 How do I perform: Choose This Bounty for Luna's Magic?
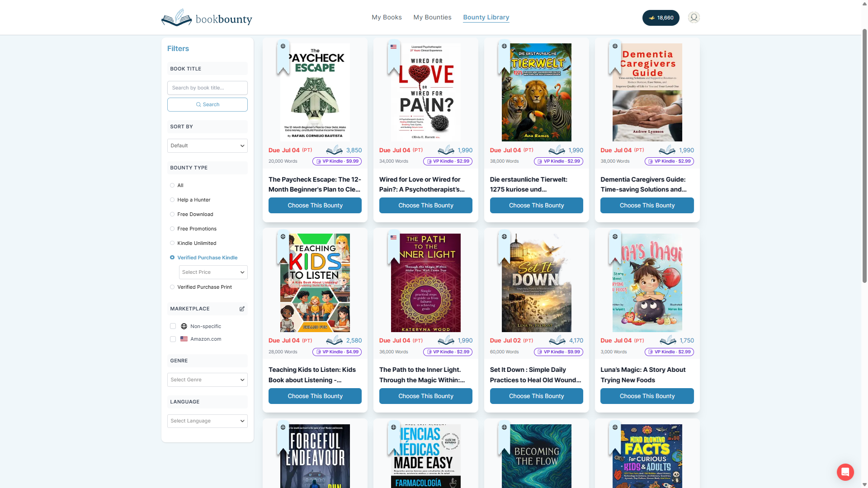pos(647,396)
